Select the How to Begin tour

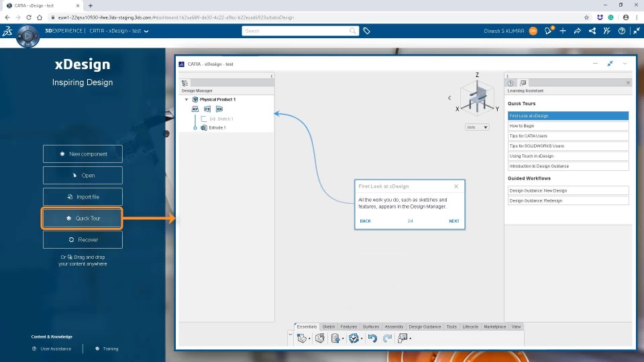pyautogui.click(x=568, y=126)
